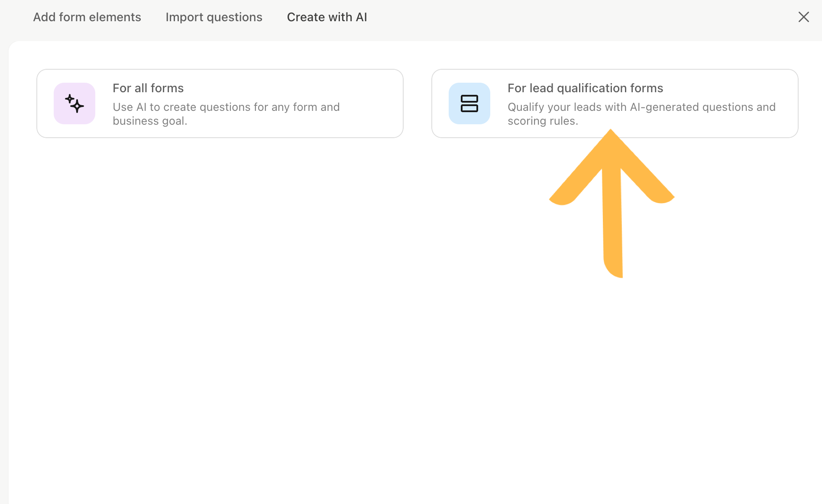Open the Import questions tab
Image resolution: width=822 pixels, height=504 pixels.
click(x=214, y=17)
